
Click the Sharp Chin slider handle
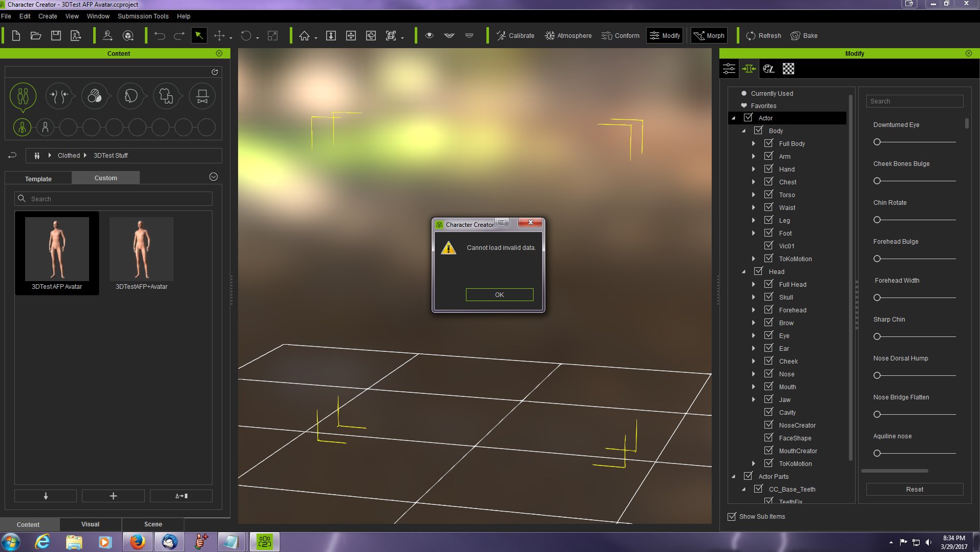[877, 336]
